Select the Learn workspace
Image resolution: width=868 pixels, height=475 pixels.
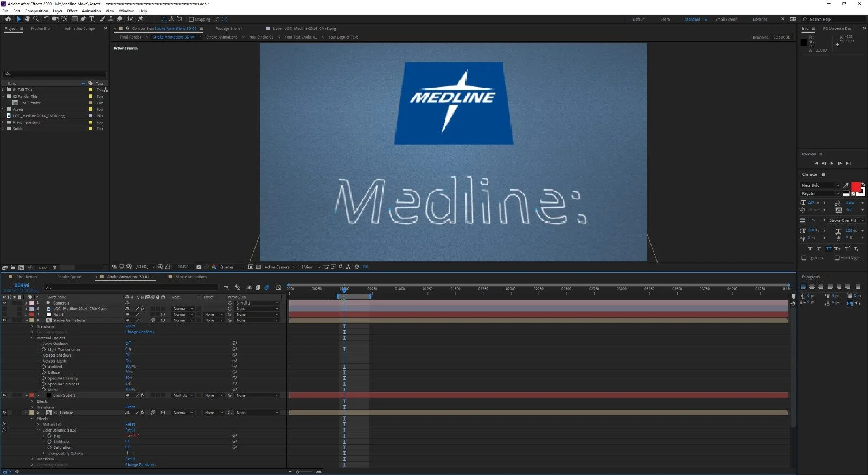click(665, 19)
